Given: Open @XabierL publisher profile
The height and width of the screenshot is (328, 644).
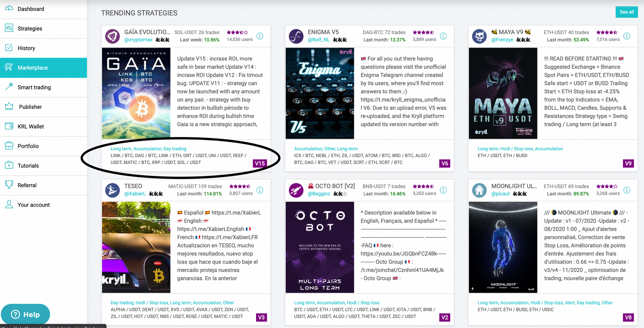Looking at the screenshot, I should coord(135,194).
